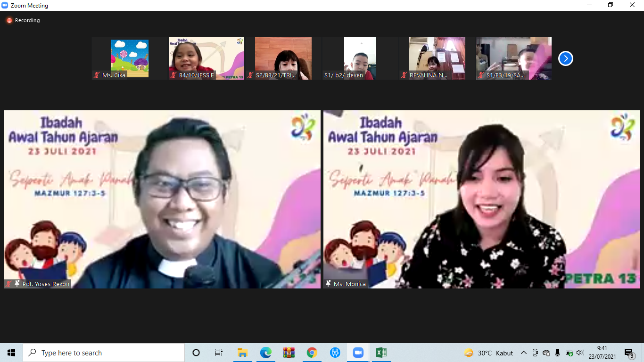Open the volume control in system tray
Image resolution: width=644 pixels, height=362 pixels.
[x=580, y=353]
